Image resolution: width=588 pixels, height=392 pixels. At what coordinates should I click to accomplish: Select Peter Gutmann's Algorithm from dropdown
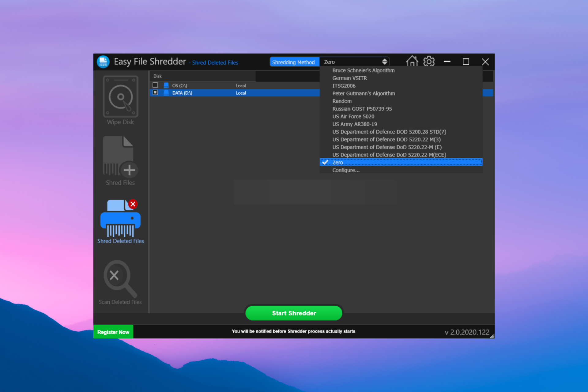(363, 93)
